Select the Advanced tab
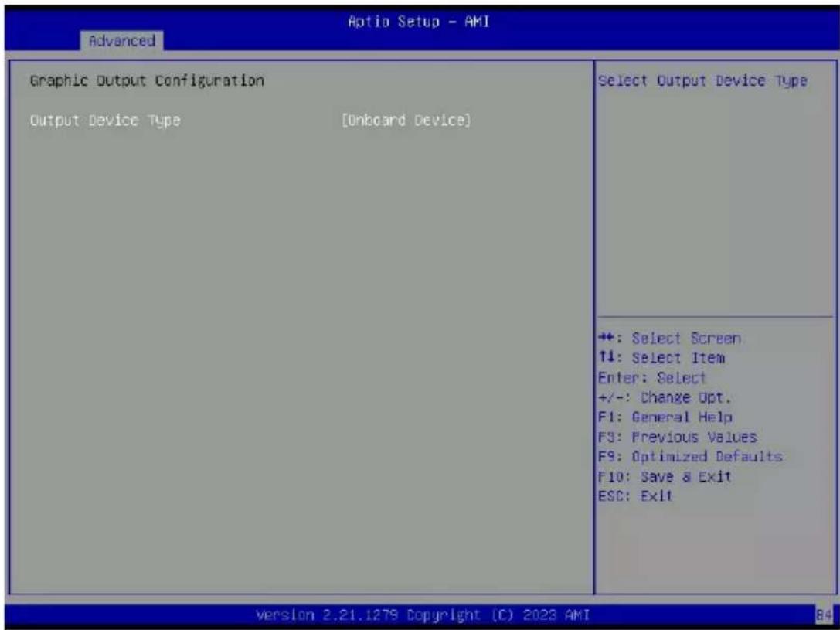 (x=122, y=41)
